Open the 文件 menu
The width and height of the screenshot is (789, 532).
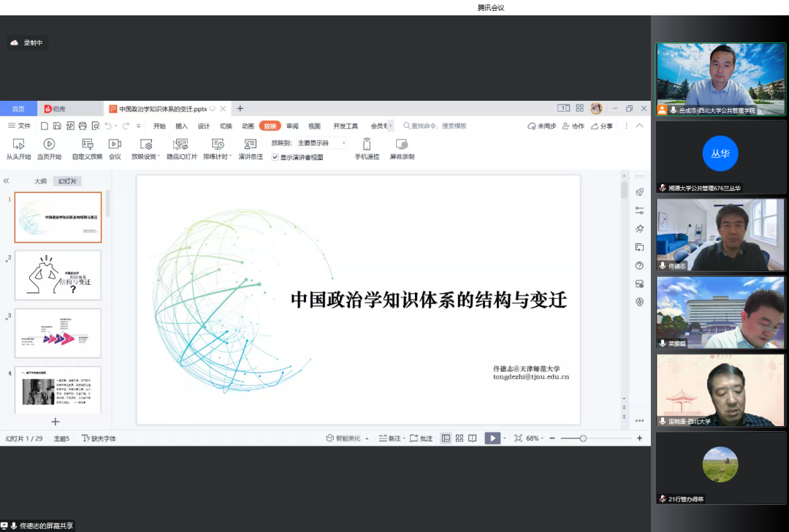pos(20,125)
